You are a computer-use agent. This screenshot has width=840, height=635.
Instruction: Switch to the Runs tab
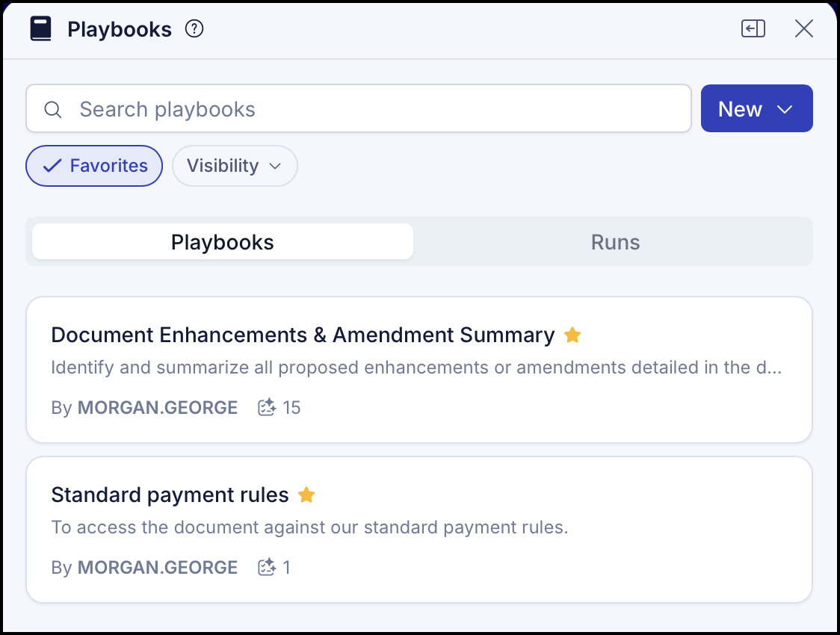[615, 242]
